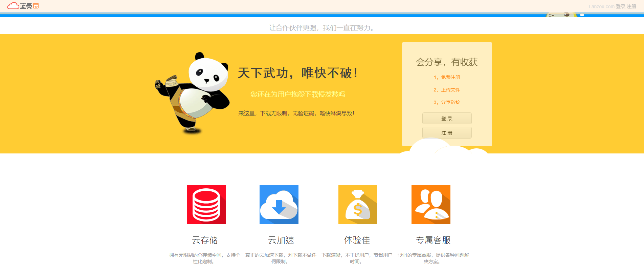Select step 1，免费注册
The height and width of the screenshot is (272, 644).
pos(447,77)
